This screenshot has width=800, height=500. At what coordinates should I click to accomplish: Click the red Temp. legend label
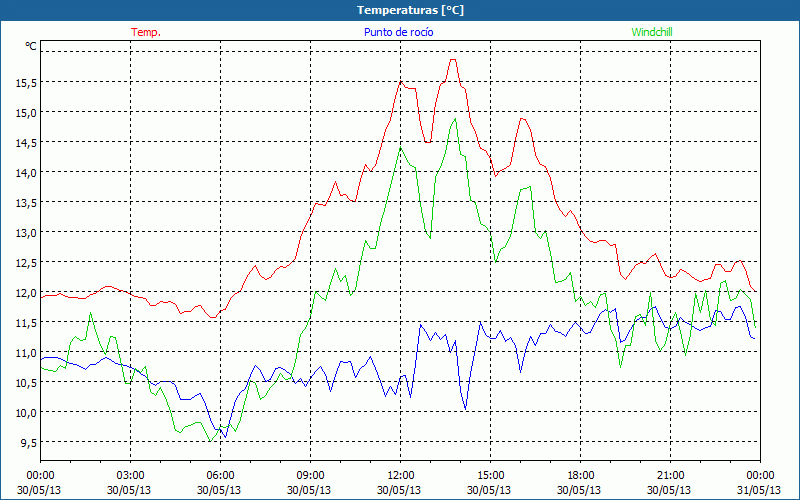[146, 32]
